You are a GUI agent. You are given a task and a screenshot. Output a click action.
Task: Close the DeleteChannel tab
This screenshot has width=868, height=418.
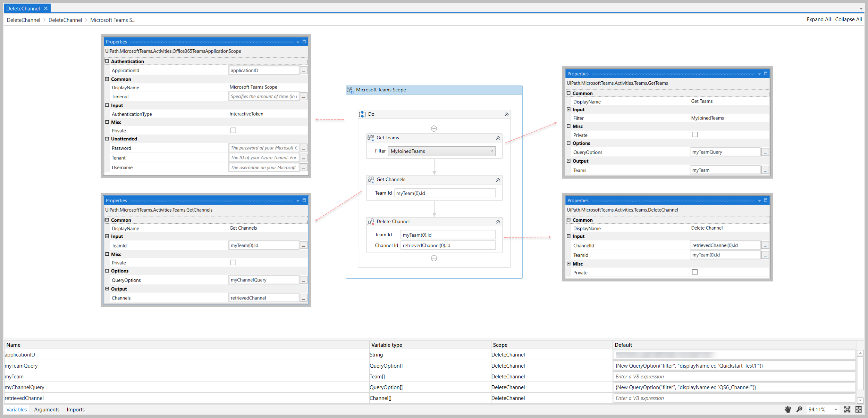click(45, 8)
